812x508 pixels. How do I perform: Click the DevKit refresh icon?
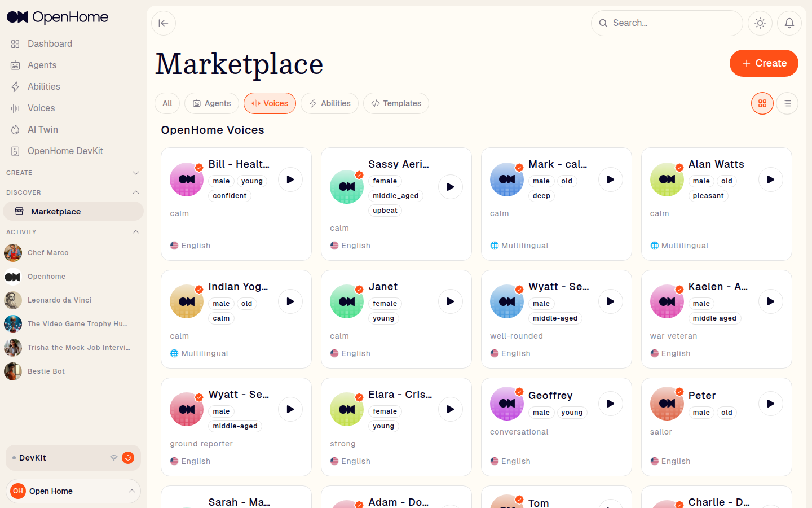click(x=128, y=458)
